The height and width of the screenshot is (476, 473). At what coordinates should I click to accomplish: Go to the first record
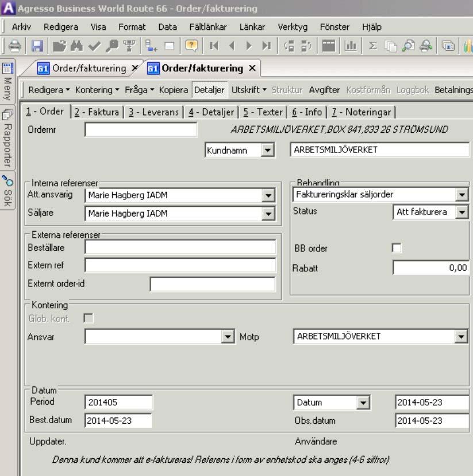tap(214, 46)
